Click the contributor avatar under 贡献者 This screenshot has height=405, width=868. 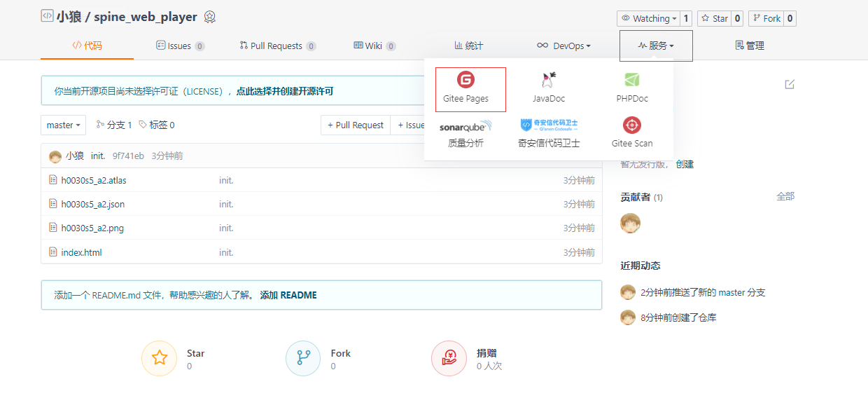click(630, 224)
